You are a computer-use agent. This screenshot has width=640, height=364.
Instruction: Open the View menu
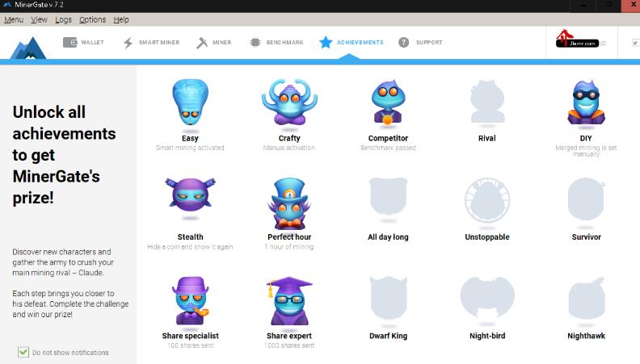(39, 19)
